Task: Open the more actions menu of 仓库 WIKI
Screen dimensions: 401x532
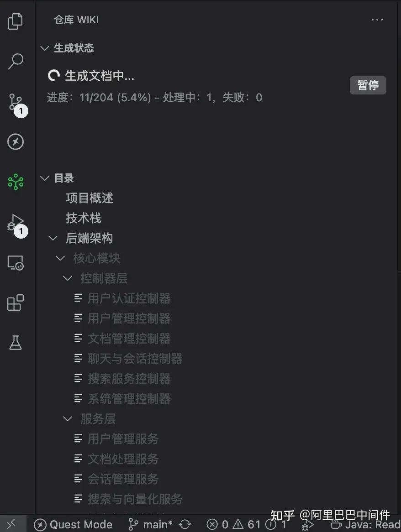Action: [x=377, y=20]
